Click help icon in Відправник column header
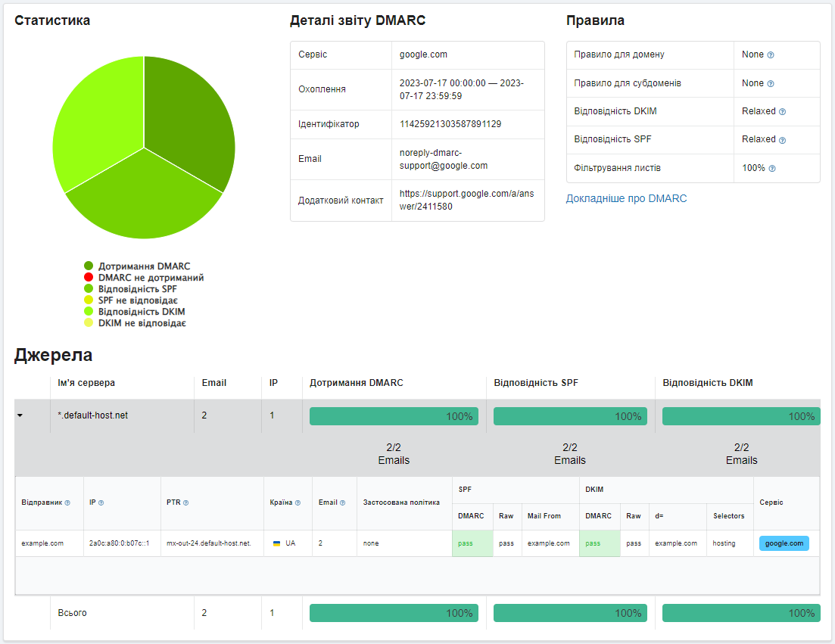 (67, 502)
